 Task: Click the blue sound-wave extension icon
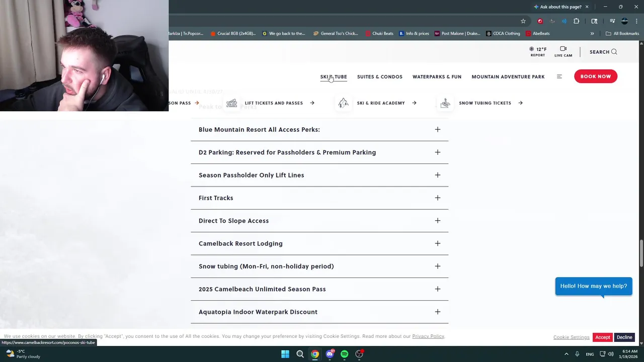564,21
